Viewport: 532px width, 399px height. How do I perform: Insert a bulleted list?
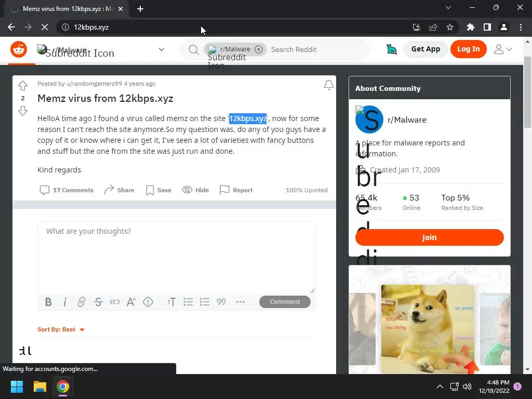pos(188,302)
